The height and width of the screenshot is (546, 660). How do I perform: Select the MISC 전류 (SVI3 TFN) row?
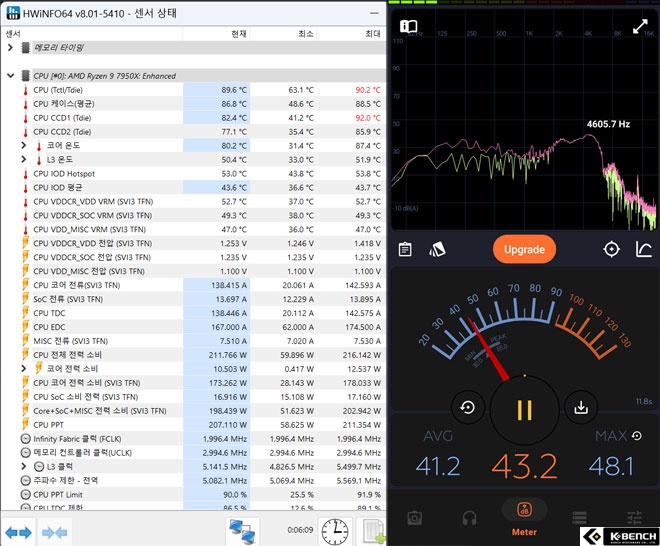coord(193,341)
